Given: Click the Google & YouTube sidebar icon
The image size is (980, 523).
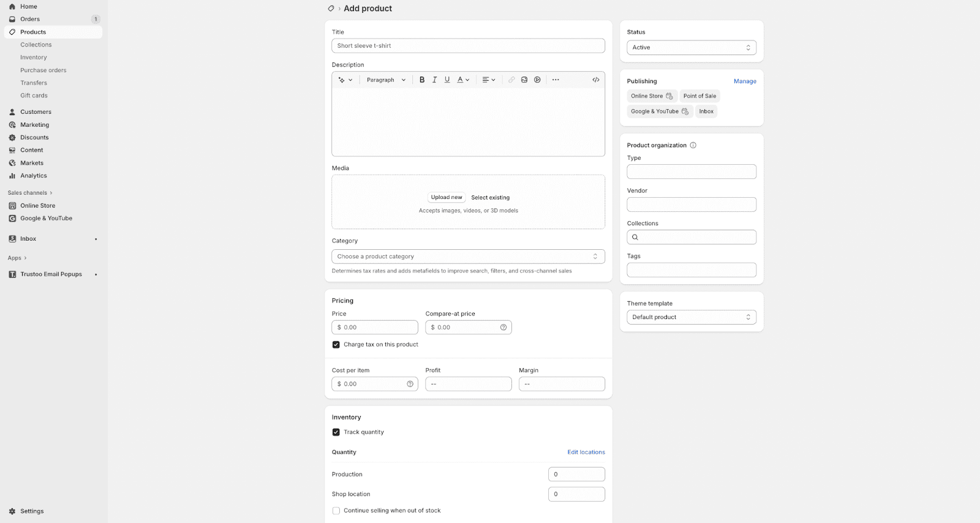Looking at the screenshot, I should click(x=12, y=219).
